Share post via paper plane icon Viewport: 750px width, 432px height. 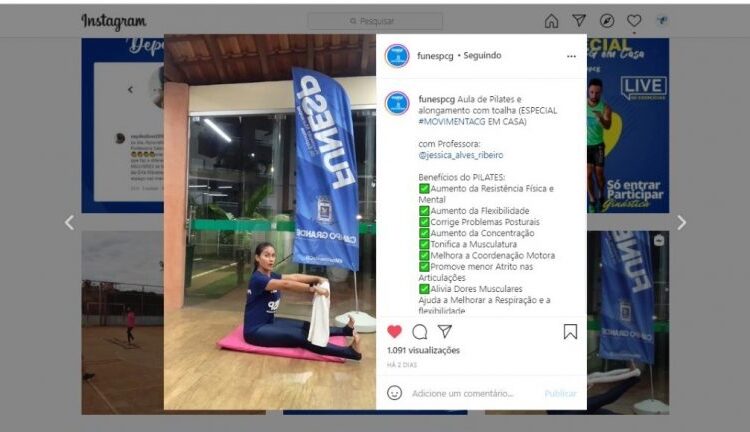445,331
